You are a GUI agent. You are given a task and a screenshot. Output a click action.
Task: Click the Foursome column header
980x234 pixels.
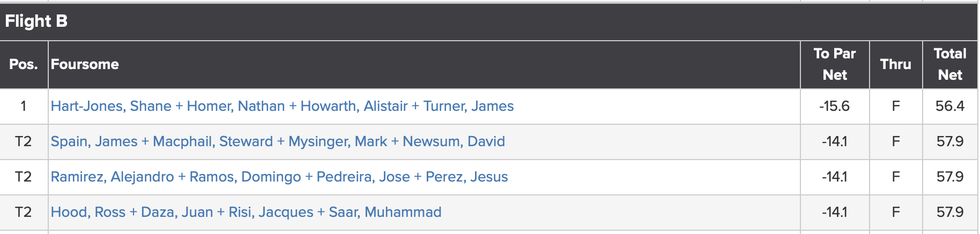(x=85, y=64)
